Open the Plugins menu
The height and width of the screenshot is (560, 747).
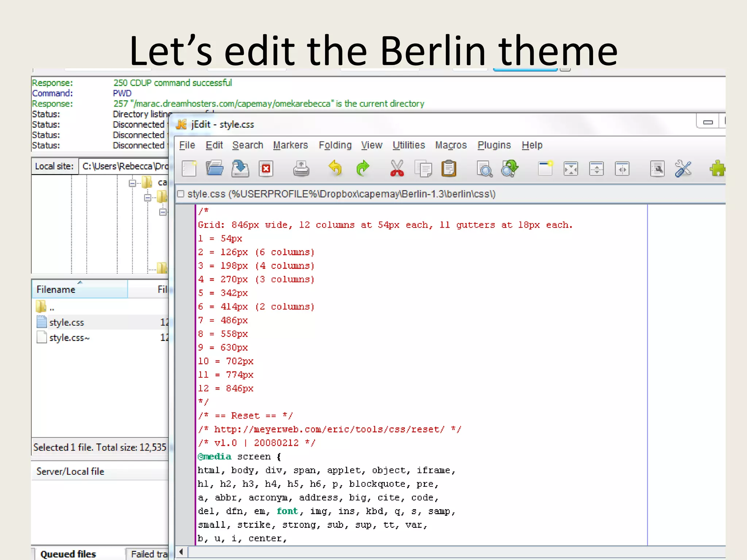[494, 145]
